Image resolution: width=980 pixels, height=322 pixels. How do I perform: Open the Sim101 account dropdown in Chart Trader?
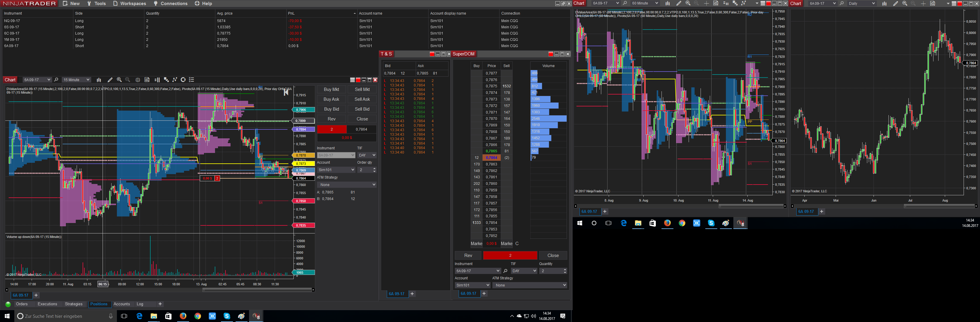click(336, 170)
